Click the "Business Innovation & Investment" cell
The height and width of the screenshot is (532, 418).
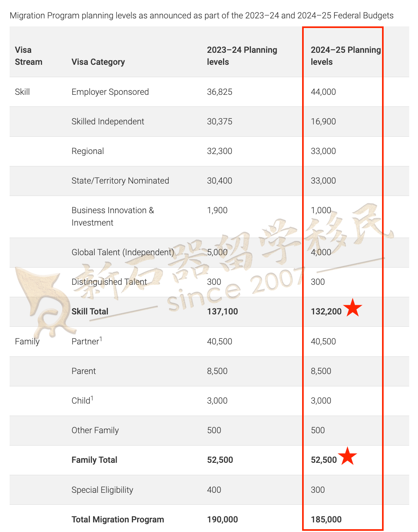(x=112, y=216)
